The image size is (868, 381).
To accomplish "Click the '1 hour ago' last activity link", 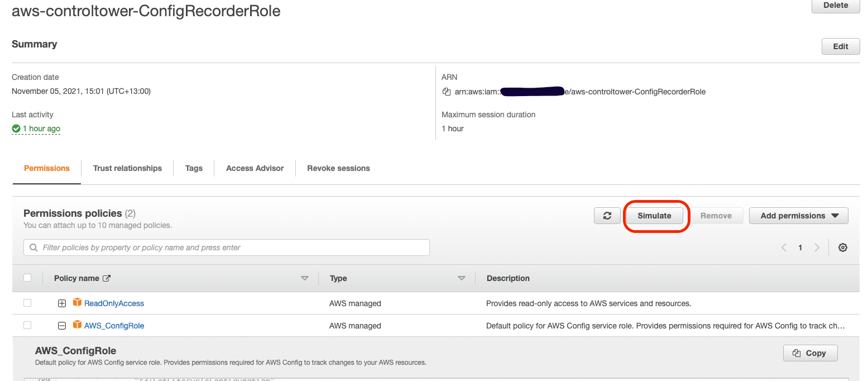I will coord(41,128).
